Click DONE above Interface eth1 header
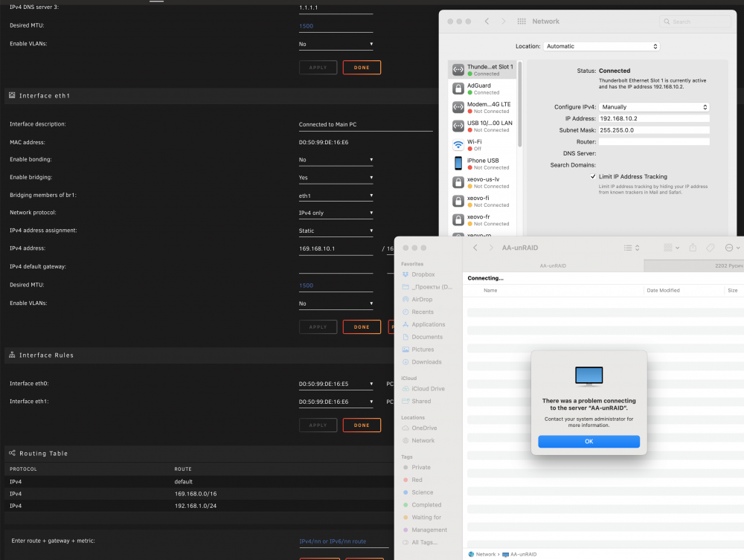Screen dimensions: 744x560 tap(362, 68)
